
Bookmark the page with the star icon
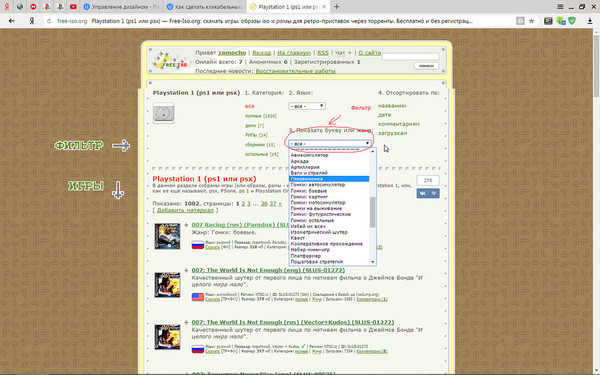coord(532,21)
